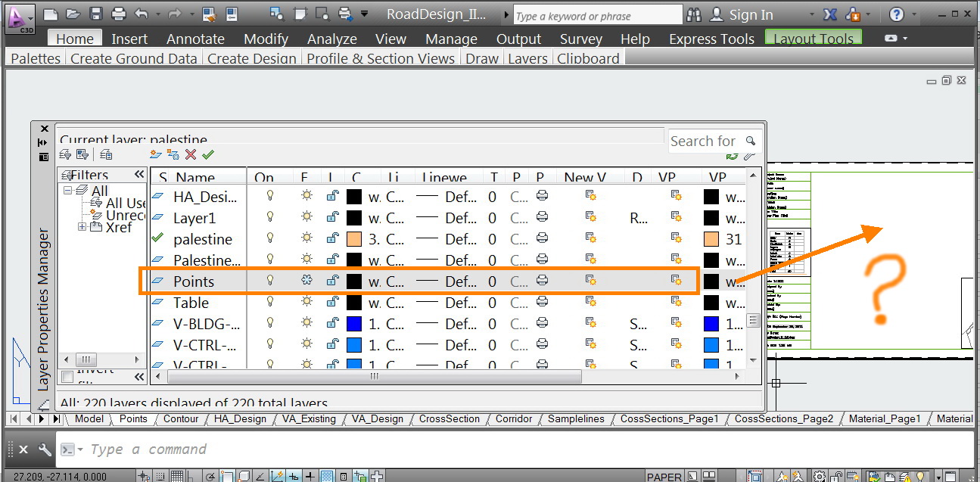Toggle the Freeze snowflake for Points layer

coord(306,281)
